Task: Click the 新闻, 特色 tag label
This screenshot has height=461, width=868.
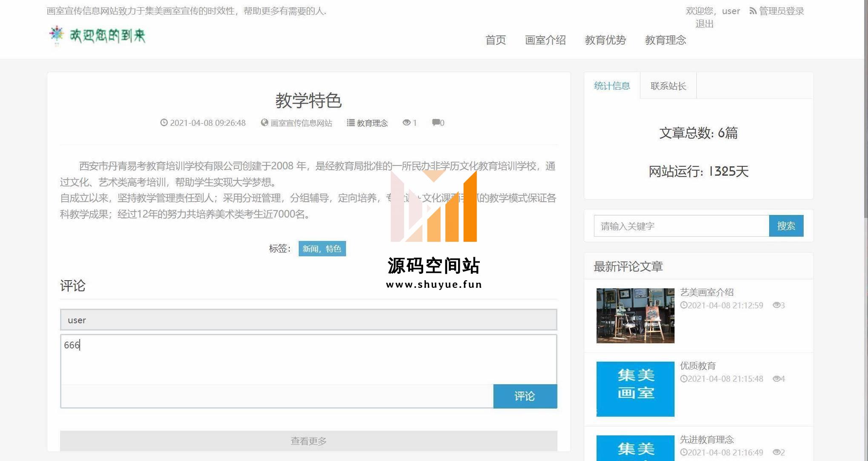Action: (322, 249)
